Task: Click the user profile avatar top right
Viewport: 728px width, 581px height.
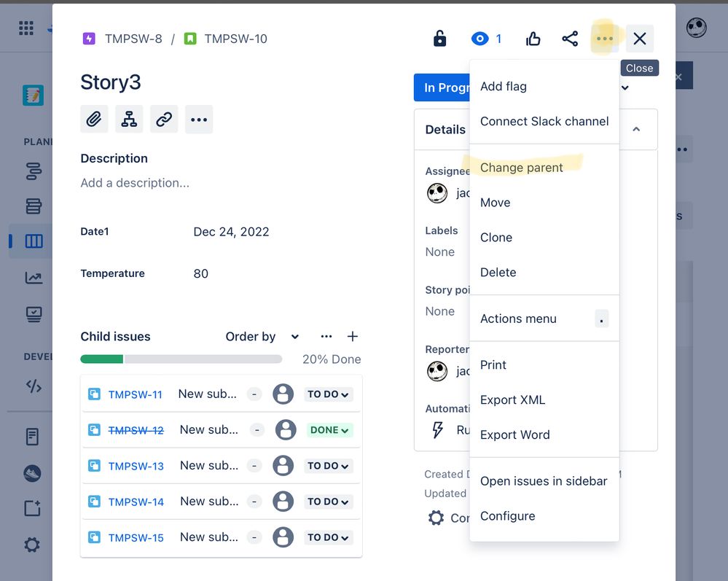Action: 697,28
